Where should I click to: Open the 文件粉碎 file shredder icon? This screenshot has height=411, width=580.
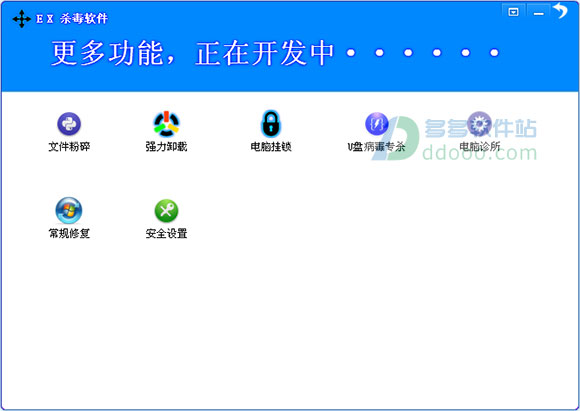[x=69, y=124]
